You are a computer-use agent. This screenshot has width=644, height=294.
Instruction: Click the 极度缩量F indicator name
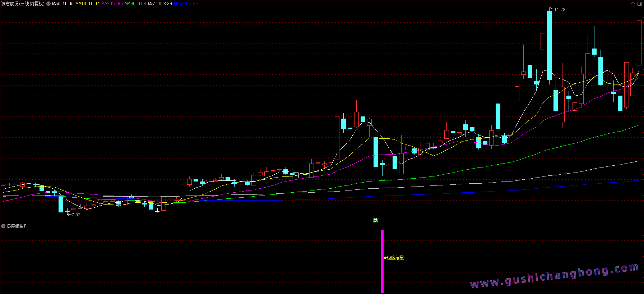click(17, 226)
